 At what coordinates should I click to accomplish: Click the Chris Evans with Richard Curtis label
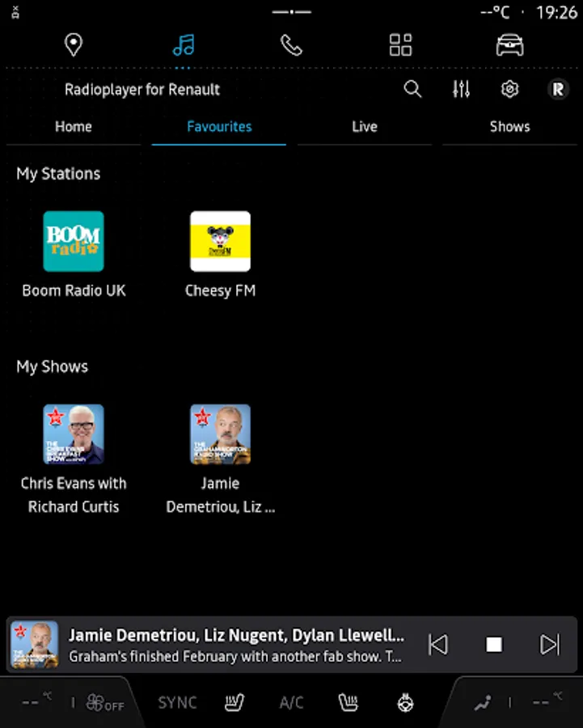pyautogui.click(x=74, y=495)
